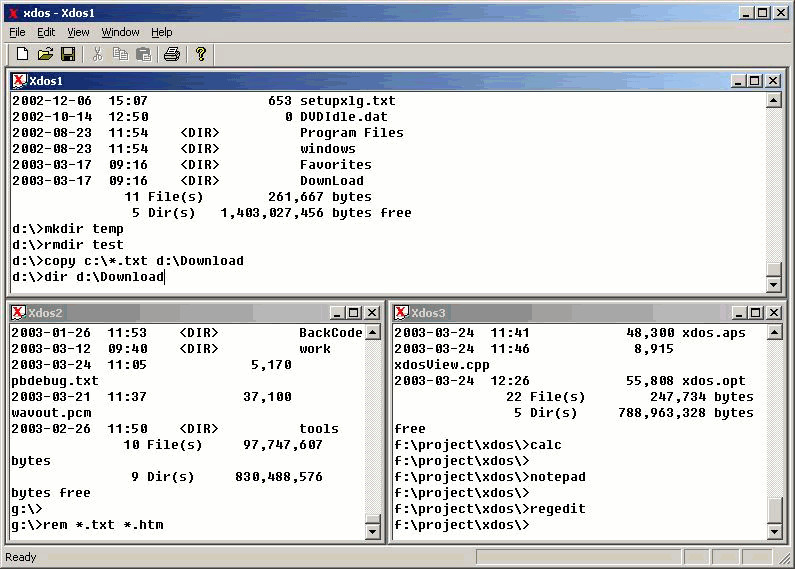Click the xdos app icon in main title bar
The height and width of the screenshot is (569, 795).
(x=13, y=13)
